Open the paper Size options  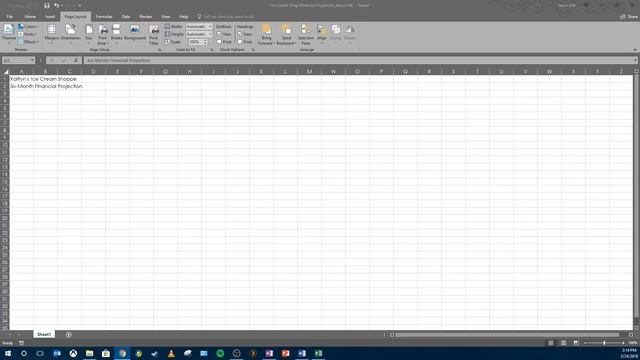coord(89,34)
